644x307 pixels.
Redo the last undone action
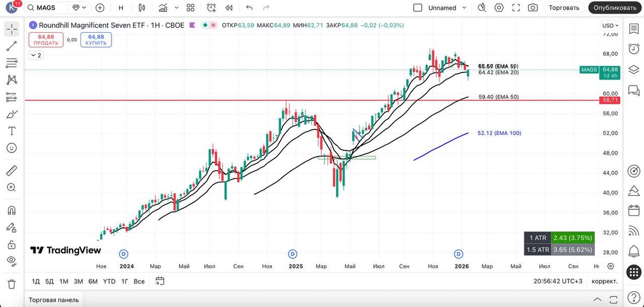266,8
